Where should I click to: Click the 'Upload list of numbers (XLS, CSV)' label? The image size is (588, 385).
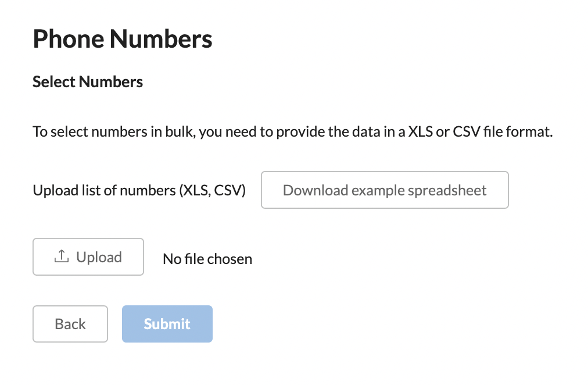click(x=139, y=190)
